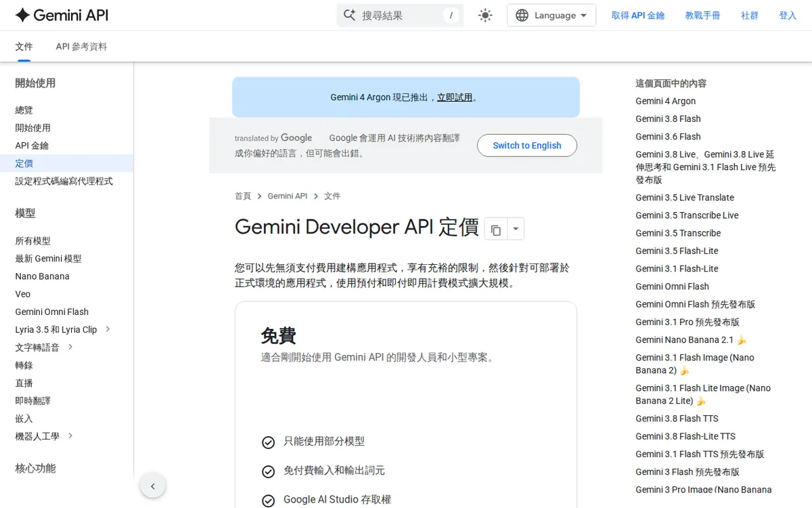Jump to Gemini 3.5 Transcribe section
Image resolution: width=812 pixels, height=508 pixels.
tap(678, 232)
